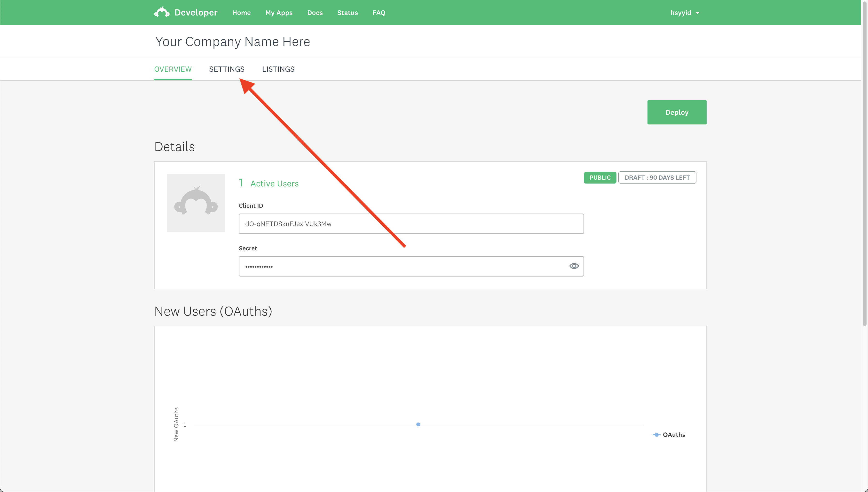Open the Status page link
The image size is (868, 492).
[347, 13]
